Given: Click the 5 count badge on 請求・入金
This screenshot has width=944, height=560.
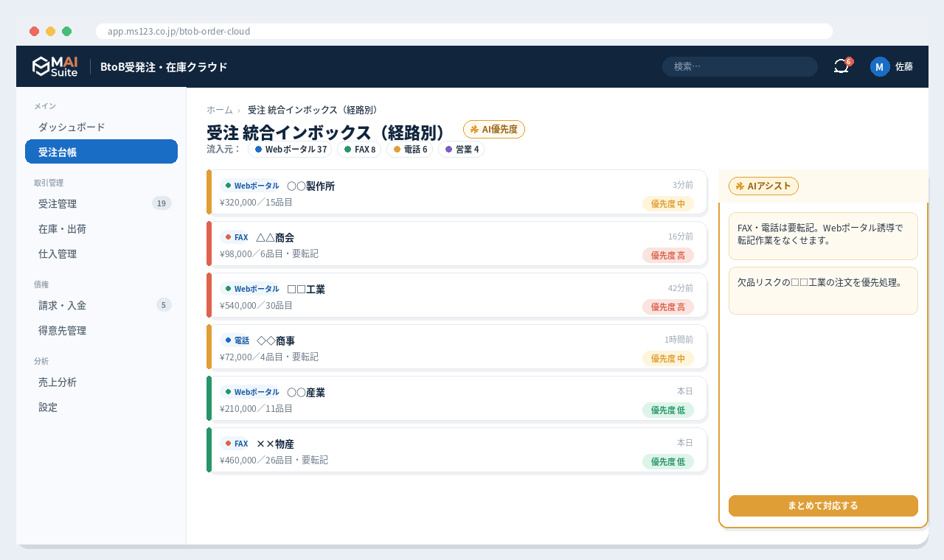Looking at the screenshot, I should pos(164,305).
